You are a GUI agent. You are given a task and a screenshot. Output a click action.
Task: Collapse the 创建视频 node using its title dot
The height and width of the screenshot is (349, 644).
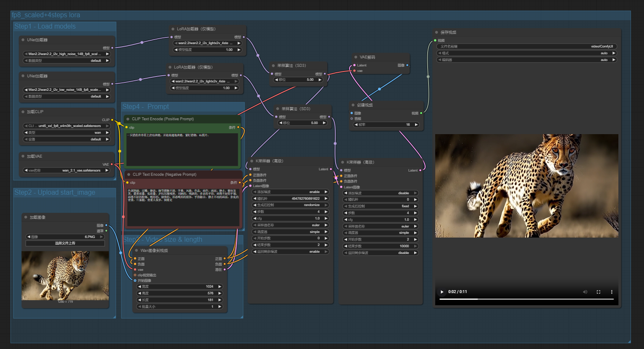pyautogui.click(x=353, y=105)
